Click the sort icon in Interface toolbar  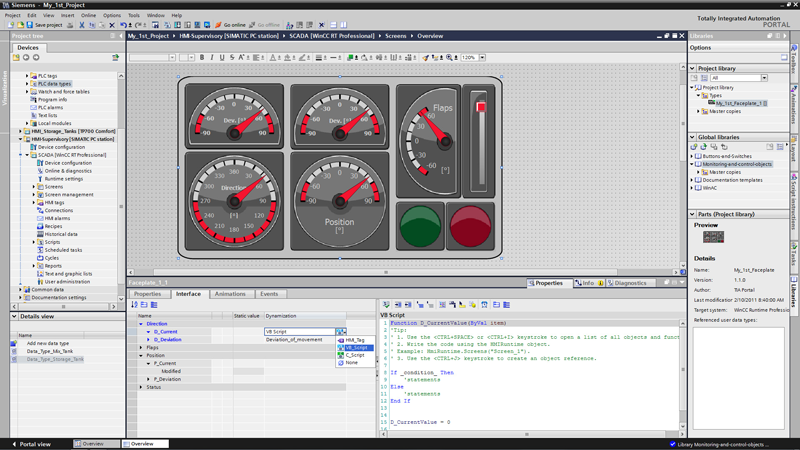tap(134, 305)
